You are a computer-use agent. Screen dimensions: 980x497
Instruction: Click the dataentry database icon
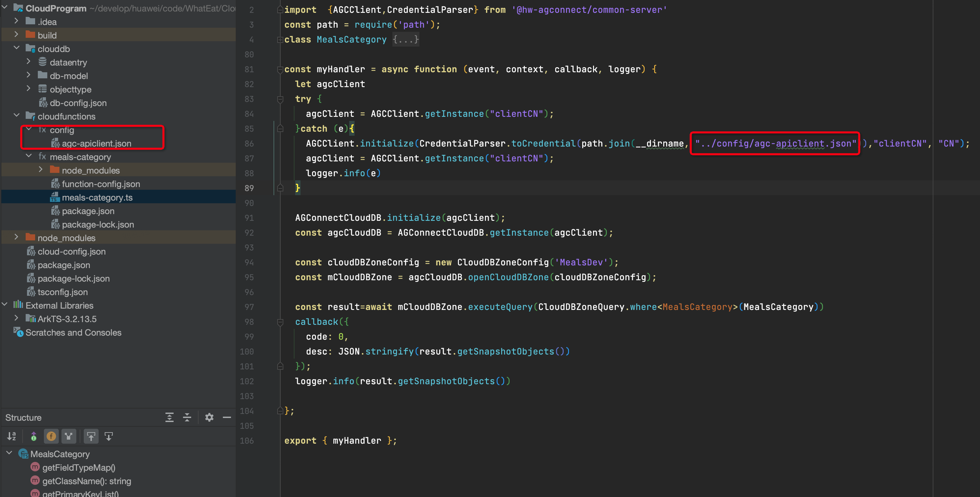[x=43, y=62]
